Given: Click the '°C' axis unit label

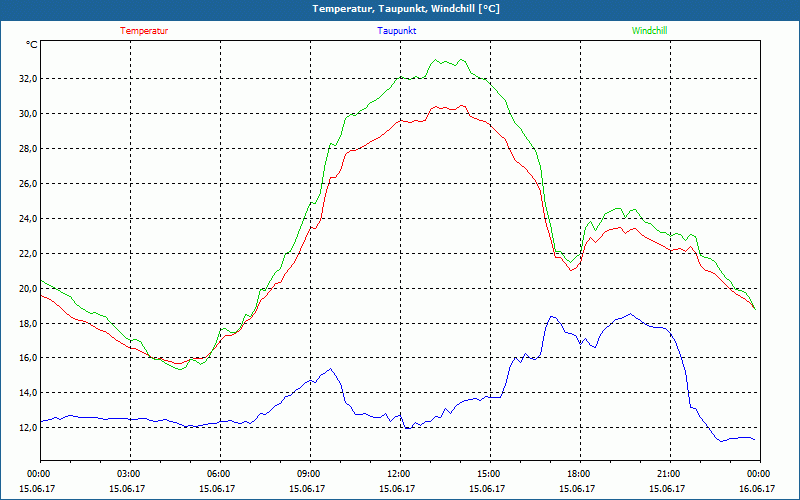Looking at the screenshot, I should [32, 45].
